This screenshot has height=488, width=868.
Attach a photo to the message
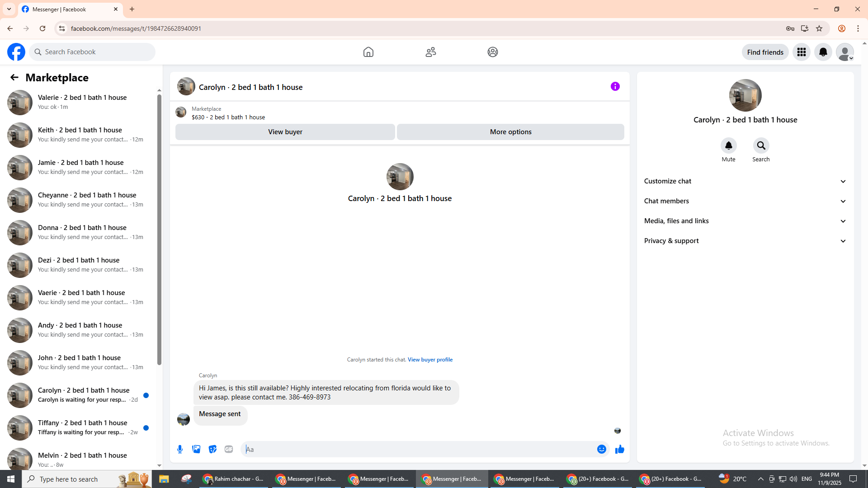coord(196,449)
